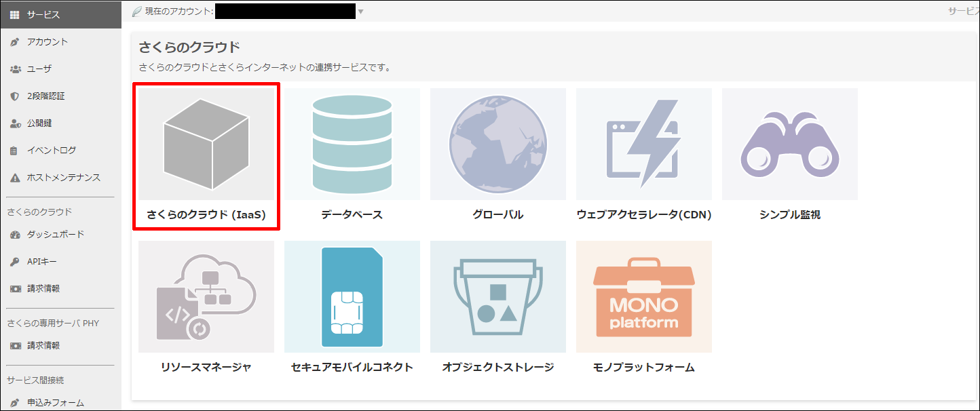Open the シンプル監視 binoculars icon

point(790,144)
